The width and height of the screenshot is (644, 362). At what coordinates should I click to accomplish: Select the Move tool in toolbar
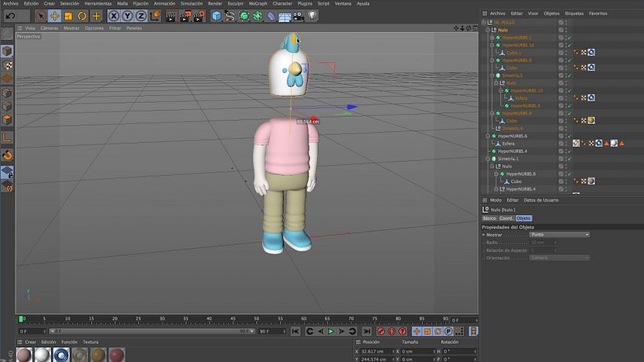click(x=54, y=16)
